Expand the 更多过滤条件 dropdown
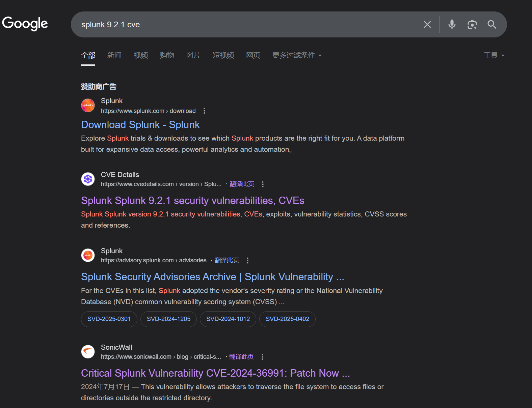 [x=297, y=55]
